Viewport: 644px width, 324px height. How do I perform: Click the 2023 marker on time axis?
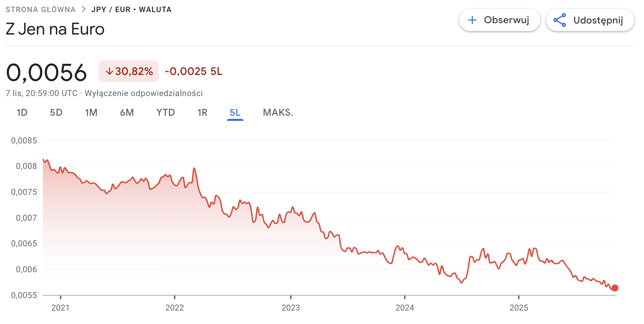pos(291,307)
